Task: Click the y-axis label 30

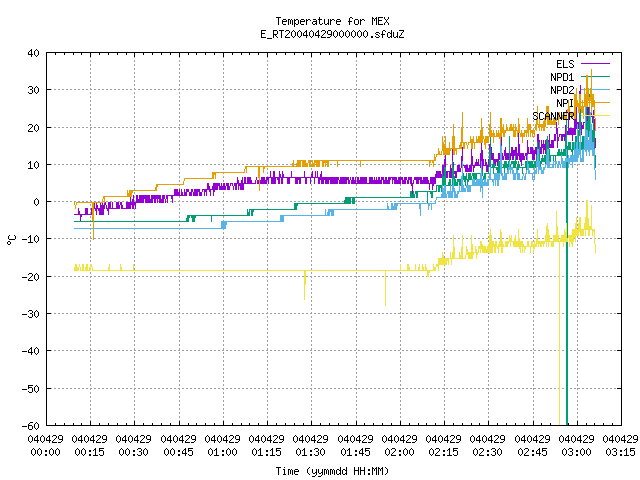Action: coord(33,90)
